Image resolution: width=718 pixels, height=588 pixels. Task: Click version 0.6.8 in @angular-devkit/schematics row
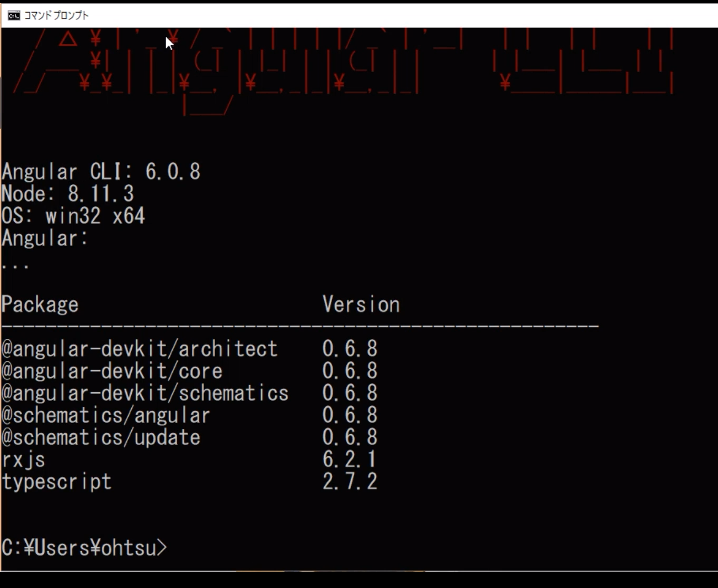350,393
